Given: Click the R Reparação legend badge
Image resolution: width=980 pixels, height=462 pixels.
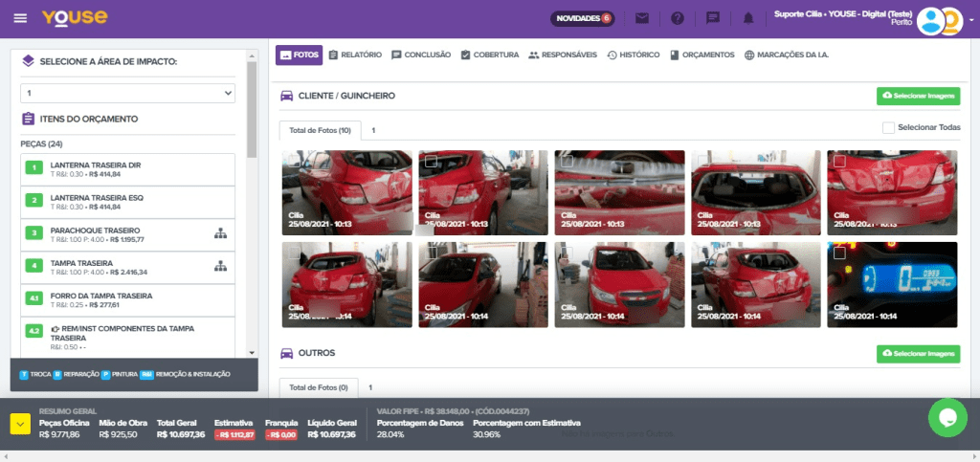Looking at the screenshot, I should [x=56, y=375].
